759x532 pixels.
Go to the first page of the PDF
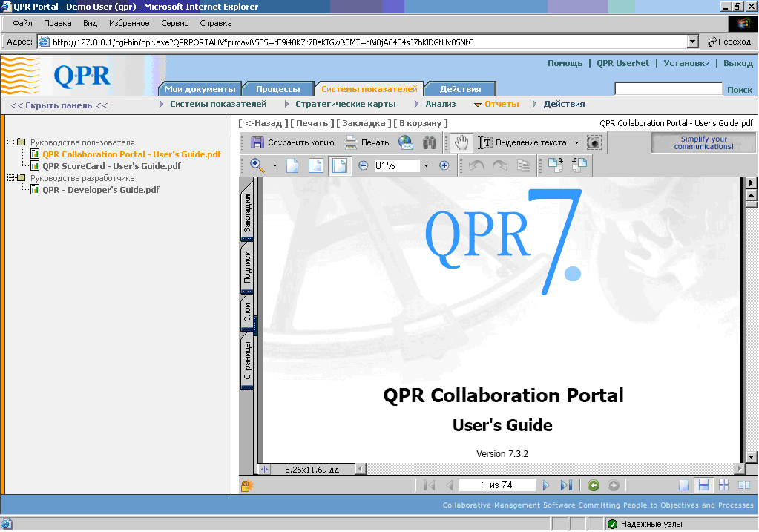tap(429, 485)
